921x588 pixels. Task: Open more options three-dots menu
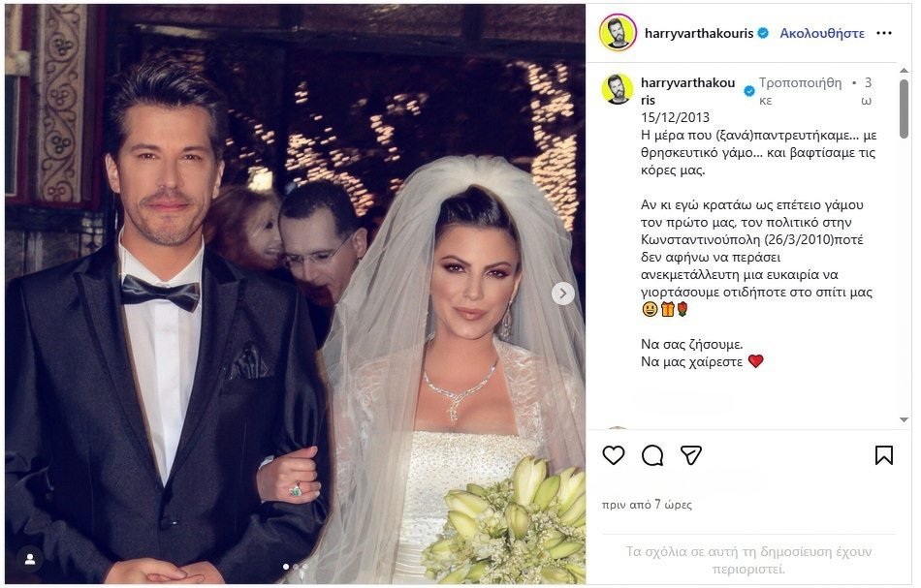tap(883, 34)
